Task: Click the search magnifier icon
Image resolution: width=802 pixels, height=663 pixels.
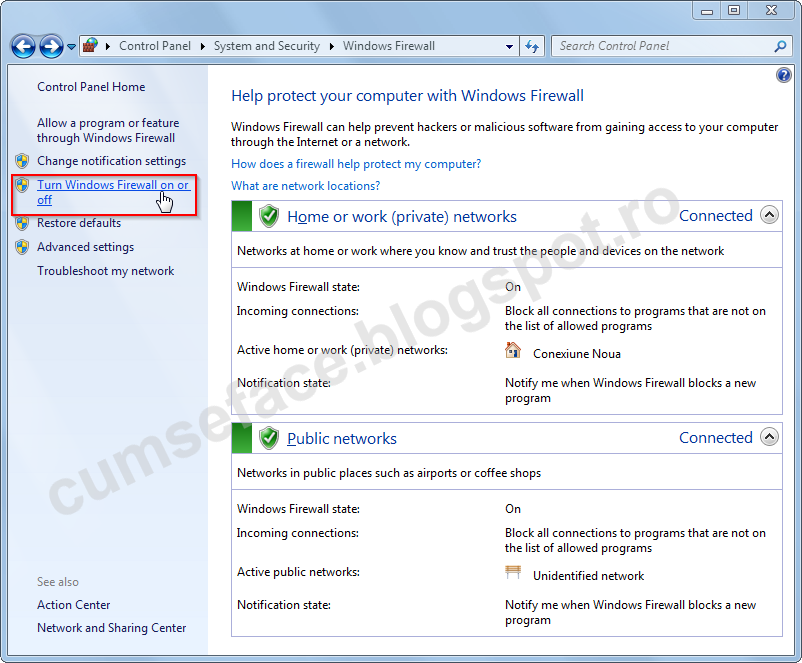Action: 780,47
